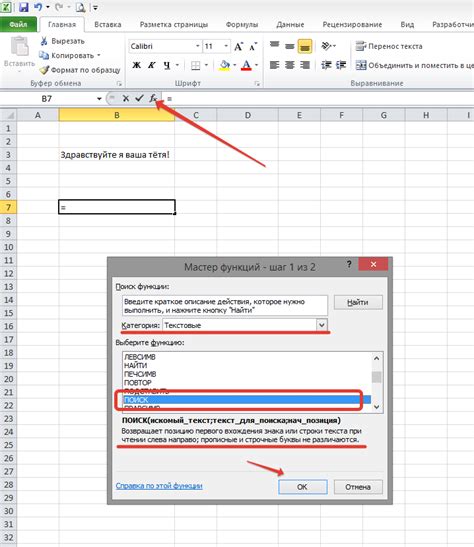Toggle Italic (К) formatting
474x547 pixels.
tap(151, 65)
